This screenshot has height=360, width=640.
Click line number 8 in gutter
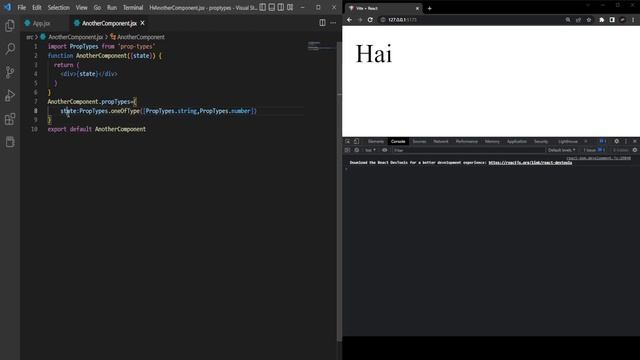[36, 111]
